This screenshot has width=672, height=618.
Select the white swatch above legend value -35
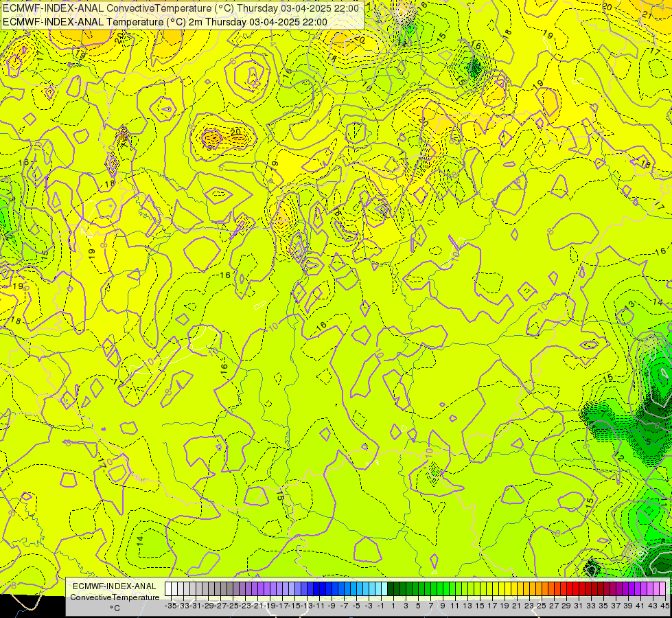[x=168, y=589]
